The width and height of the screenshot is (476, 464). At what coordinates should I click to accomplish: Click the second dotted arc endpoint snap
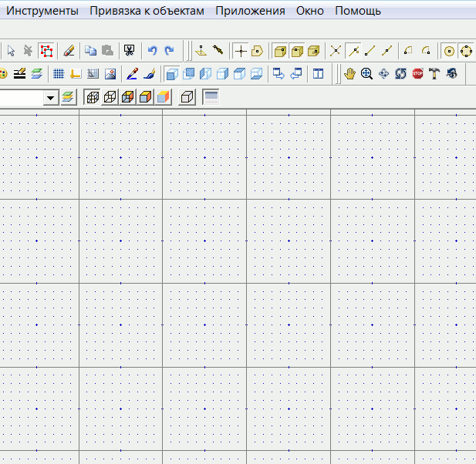pos(426,51)
